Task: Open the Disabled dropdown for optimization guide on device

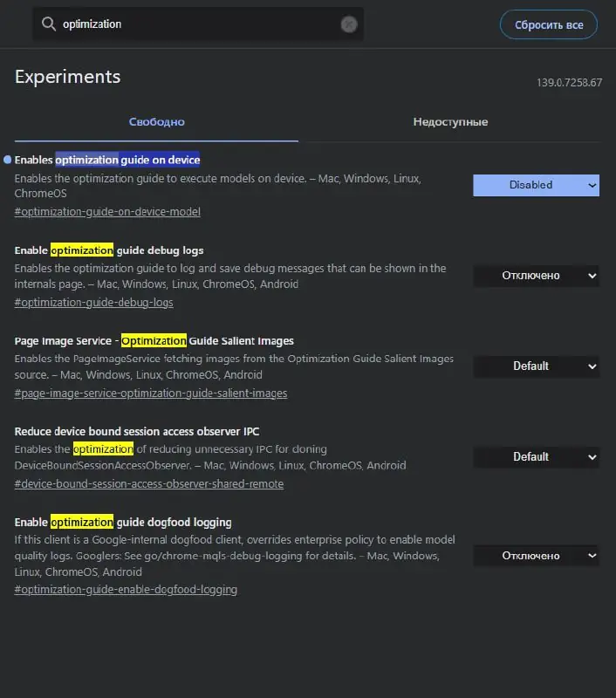Action: pyautogui.click(x=536, y=185)
